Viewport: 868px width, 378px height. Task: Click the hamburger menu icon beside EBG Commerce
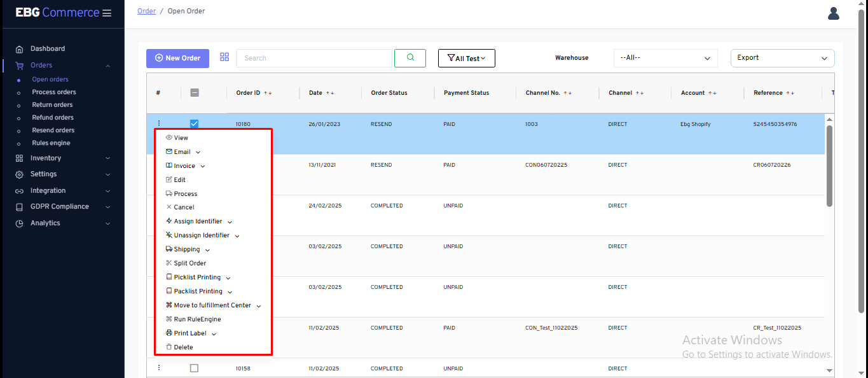[106, 13]
